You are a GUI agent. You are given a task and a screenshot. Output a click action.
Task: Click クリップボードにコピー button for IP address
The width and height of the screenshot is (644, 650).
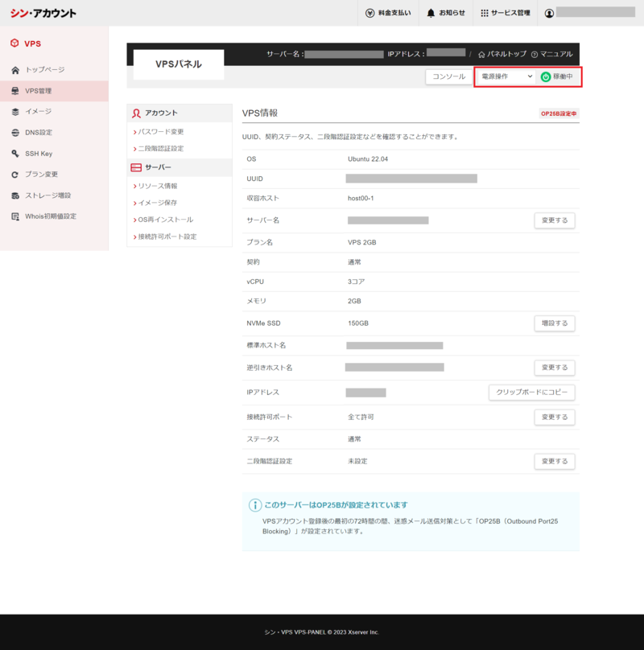click(531, 393)
